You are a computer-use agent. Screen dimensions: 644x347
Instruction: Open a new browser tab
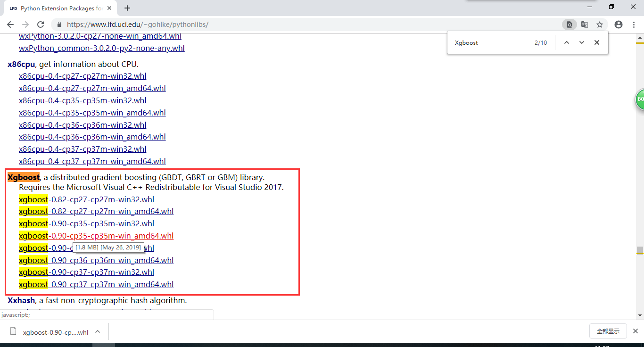127,8
